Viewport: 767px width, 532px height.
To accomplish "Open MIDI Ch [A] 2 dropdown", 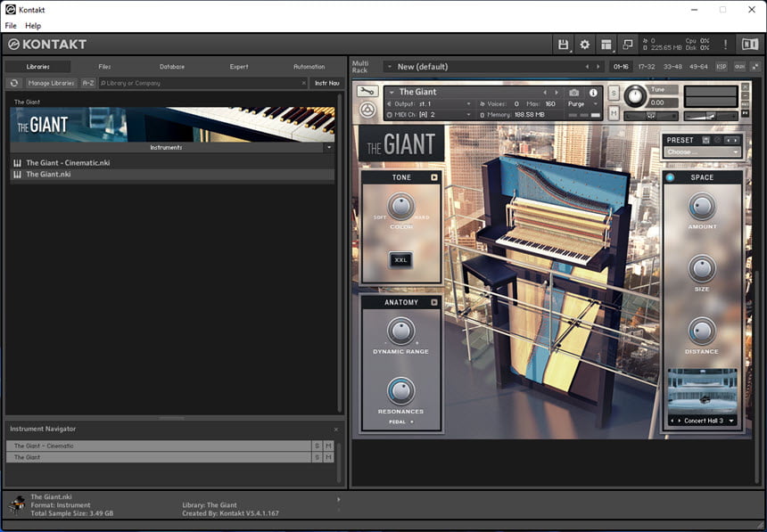I will (430, 114).
